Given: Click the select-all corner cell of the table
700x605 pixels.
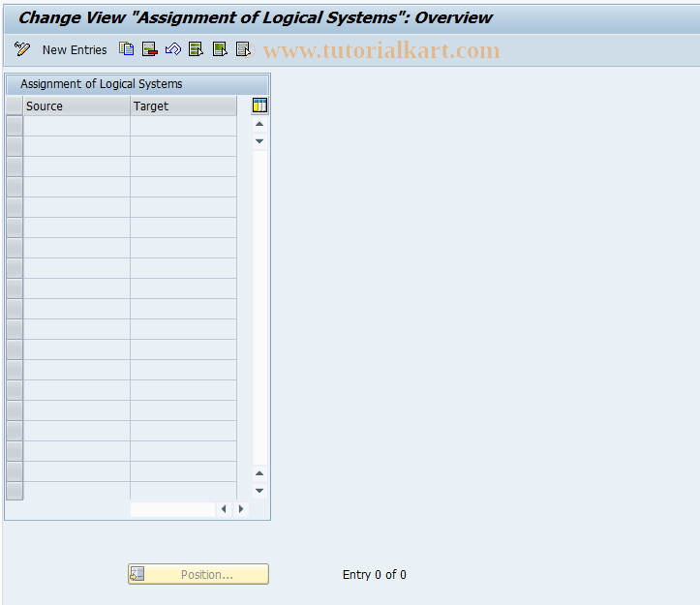Looking at the screenshot, I should [15, 106].
